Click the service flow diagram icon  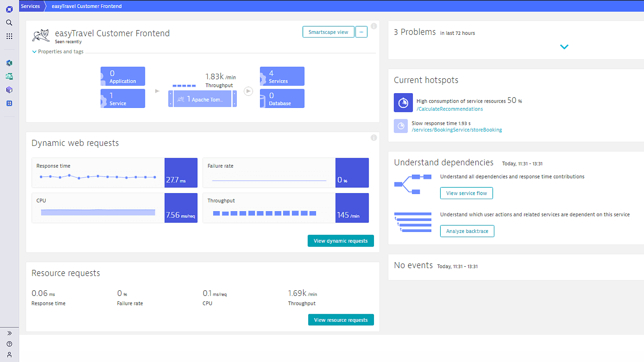[413, 184]
